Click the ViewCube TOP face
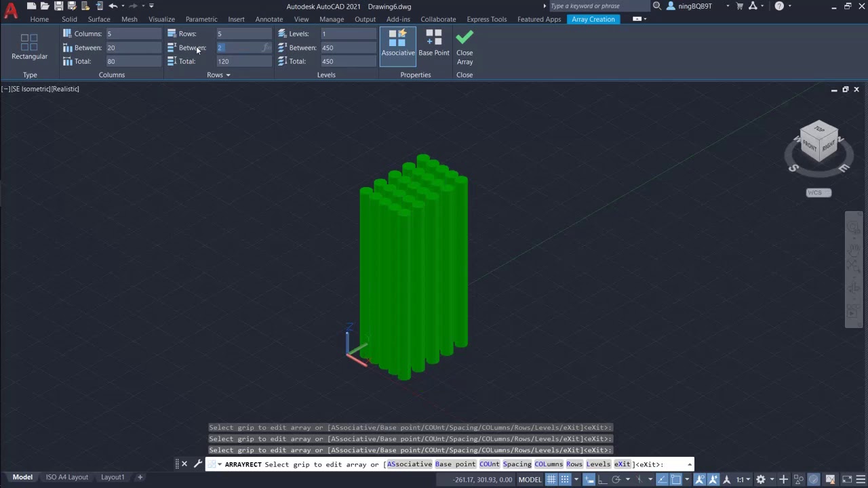The image size is (868, 488). (x=819, y=129)
